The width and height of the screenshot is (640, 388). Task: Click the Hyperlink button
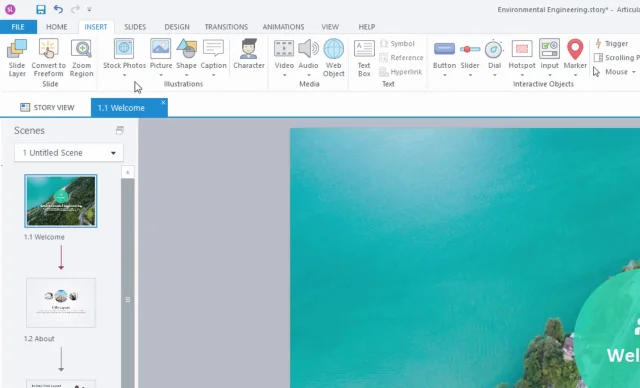[x=400, y=72]
